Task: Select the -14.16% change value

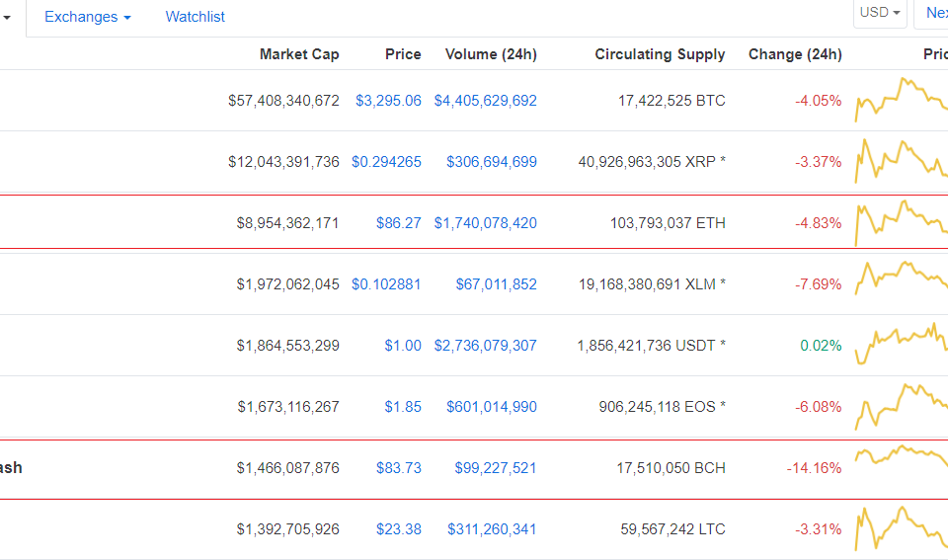Action: 814,468
